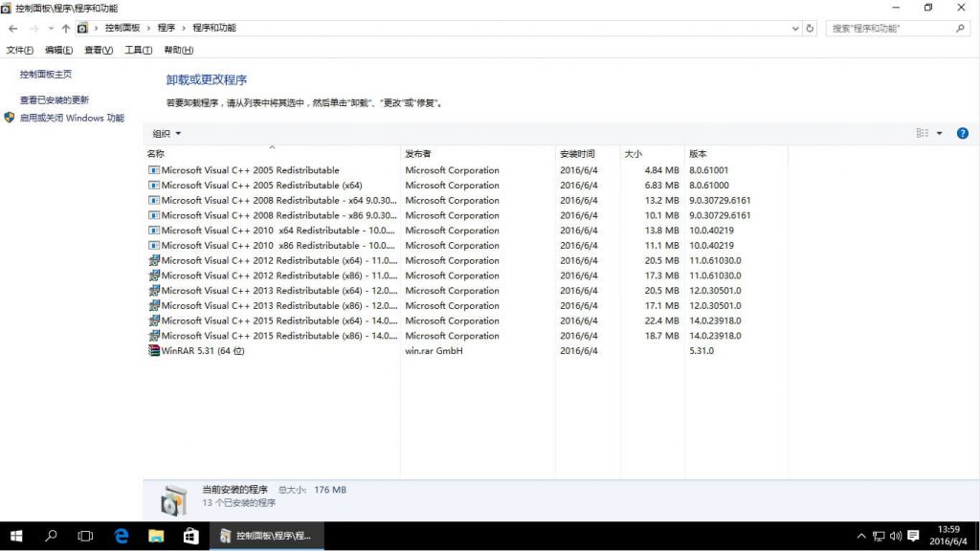Open 启用或关闭 Windows 功能 link
The image size is (980, 551).
72,118
